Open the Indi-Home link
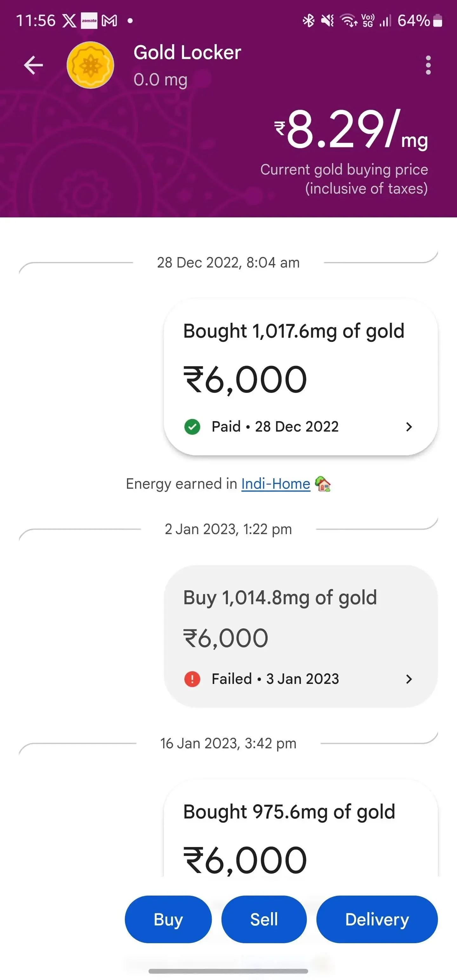Image resolution: width=457 pixels, height=980 pixels. 275,484
